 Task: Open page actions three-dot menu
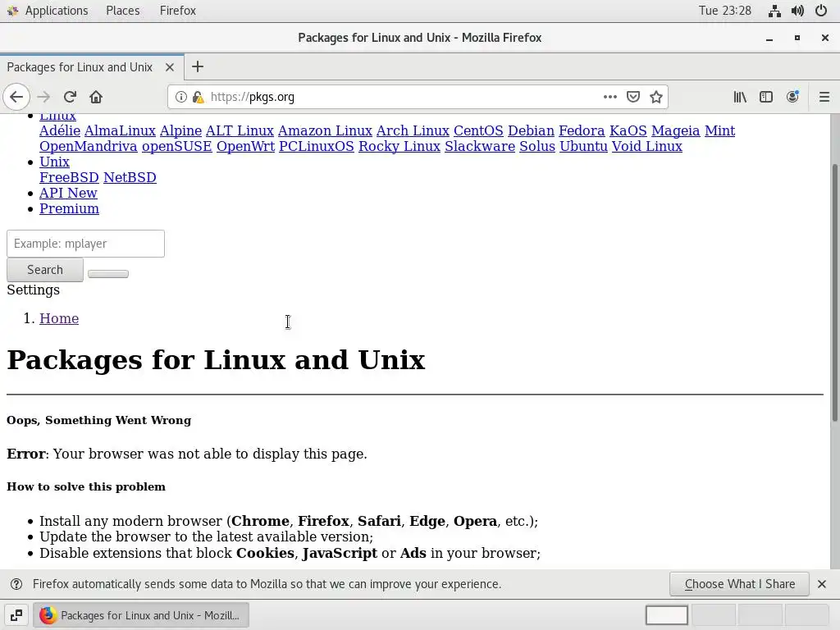pyautogui.click(x=609, y=97)
